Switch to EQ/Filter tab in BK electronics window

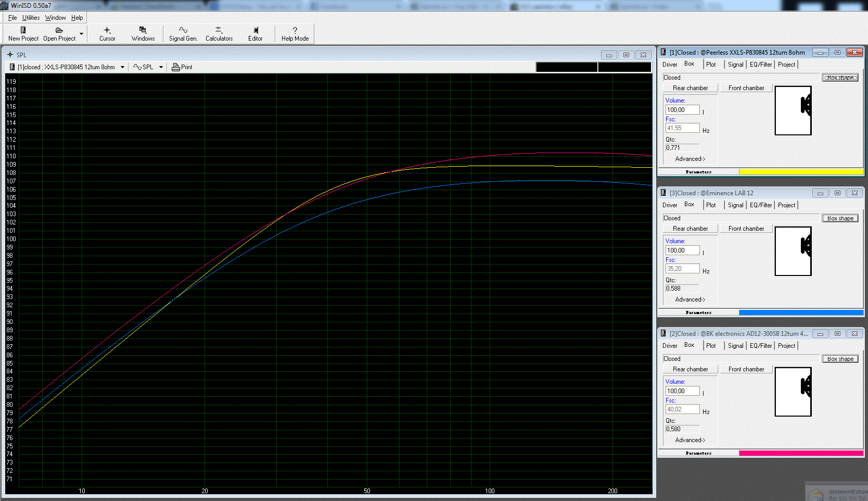(x=761, y=346)
